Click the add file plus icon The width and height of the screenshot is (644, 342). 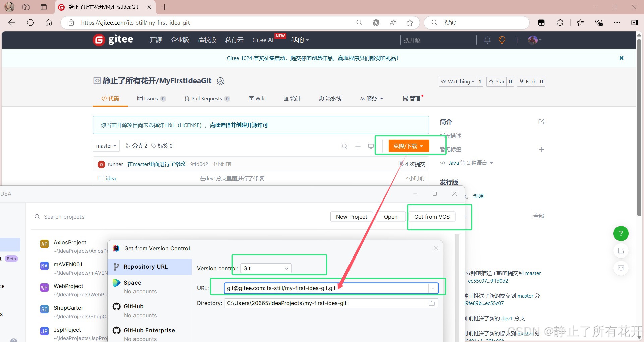[358, 146]
